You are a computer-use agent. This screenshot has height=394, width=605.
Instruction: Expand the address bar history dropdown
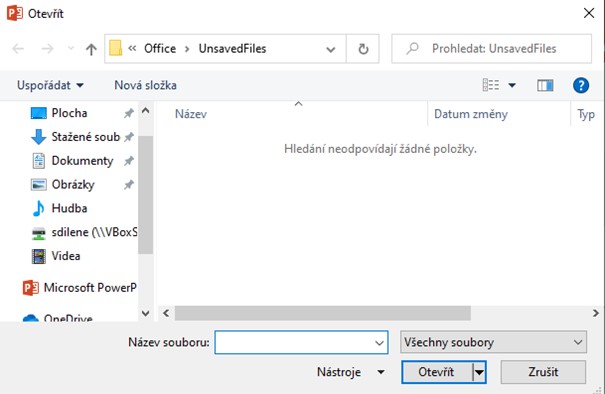[331, 49]
